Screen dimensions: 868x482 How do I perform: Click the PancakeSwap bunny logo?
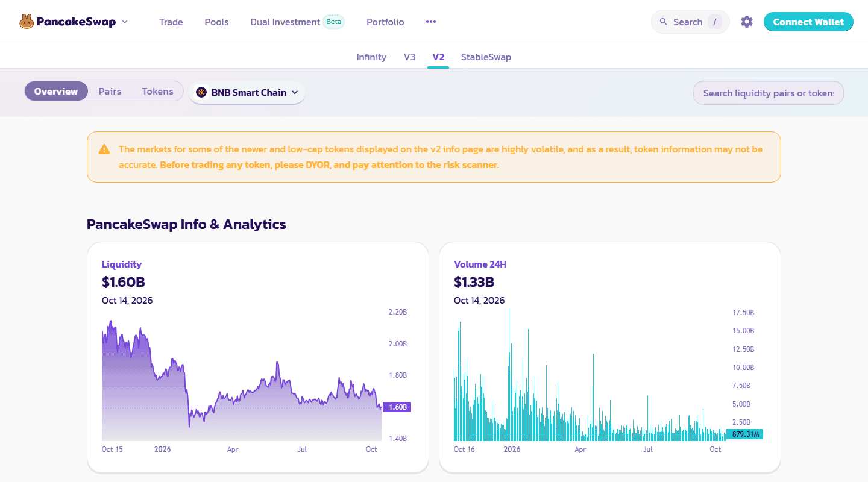click(x=27, y=22)
